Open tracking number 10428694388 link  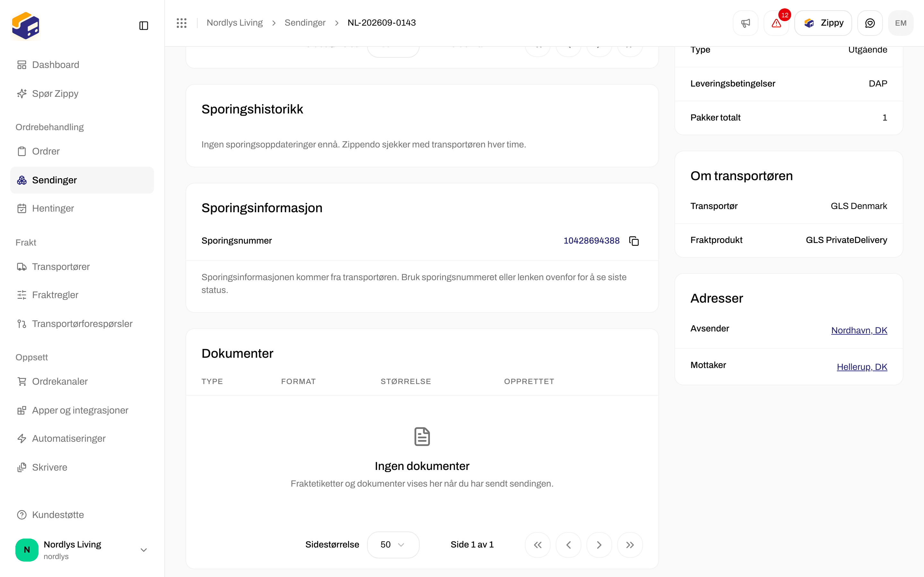coord(591,241)
